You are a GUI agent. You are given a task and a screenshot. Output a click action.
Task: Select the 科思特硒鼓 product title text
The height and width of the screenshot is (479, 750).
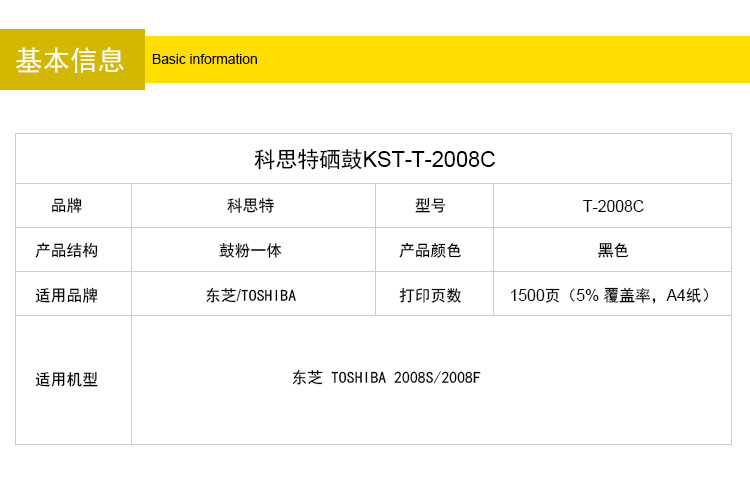click(x=308, y=159)
